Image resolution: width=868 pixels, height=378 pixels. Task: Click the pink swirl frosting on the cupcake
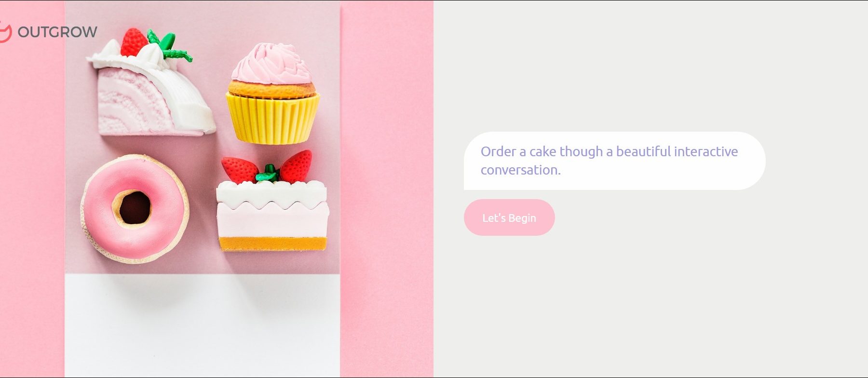point(271,63)
